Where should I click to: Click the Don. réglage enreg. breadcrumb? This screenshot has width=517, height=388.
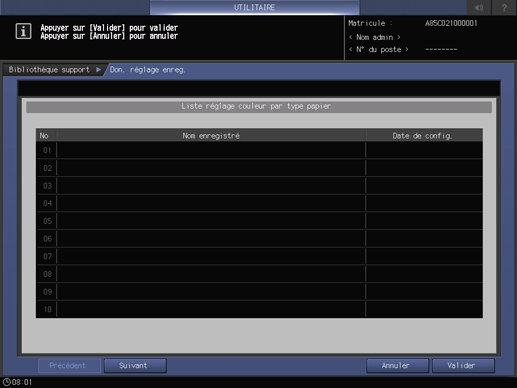pyautogui.click(x=147, y=70)
